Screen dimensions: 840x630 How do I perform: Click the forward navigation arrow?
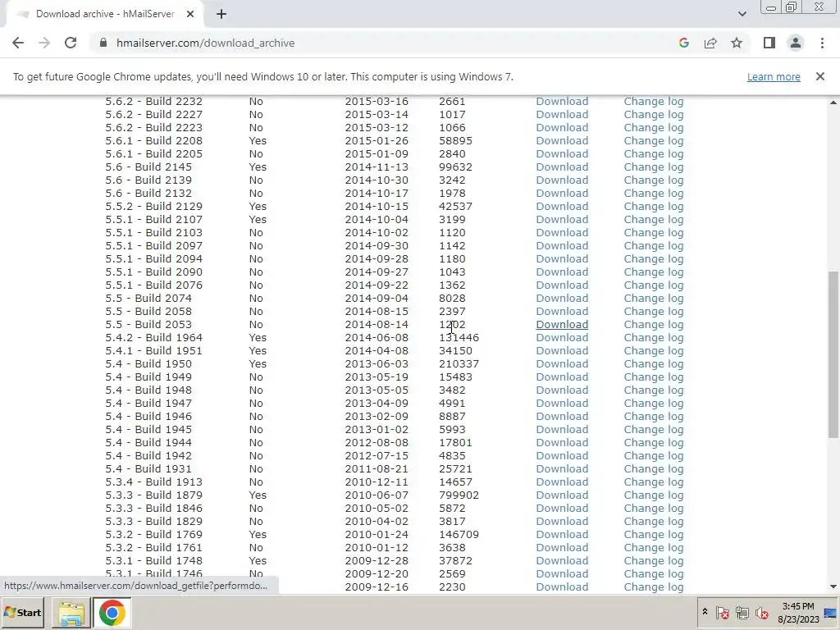tap(44, 43)
